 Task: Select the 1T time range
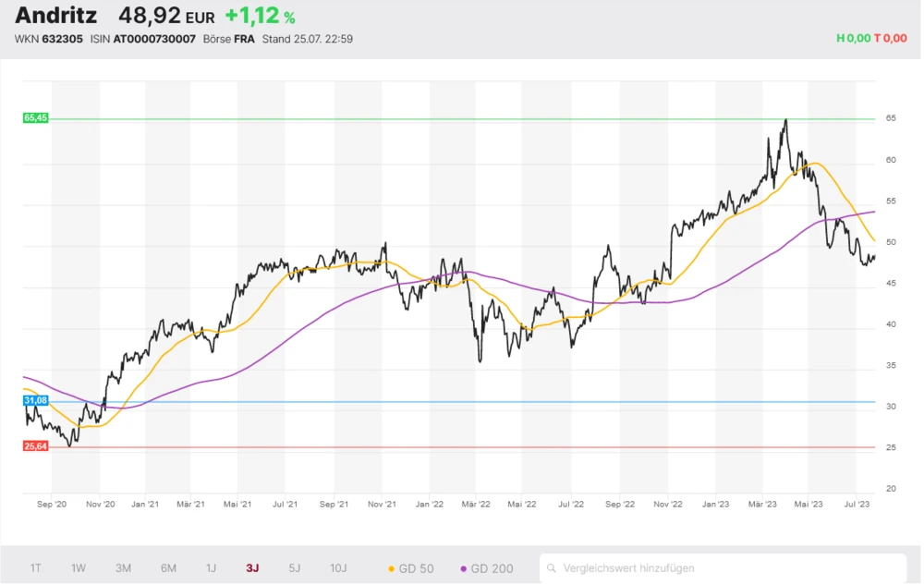[35, 568]
